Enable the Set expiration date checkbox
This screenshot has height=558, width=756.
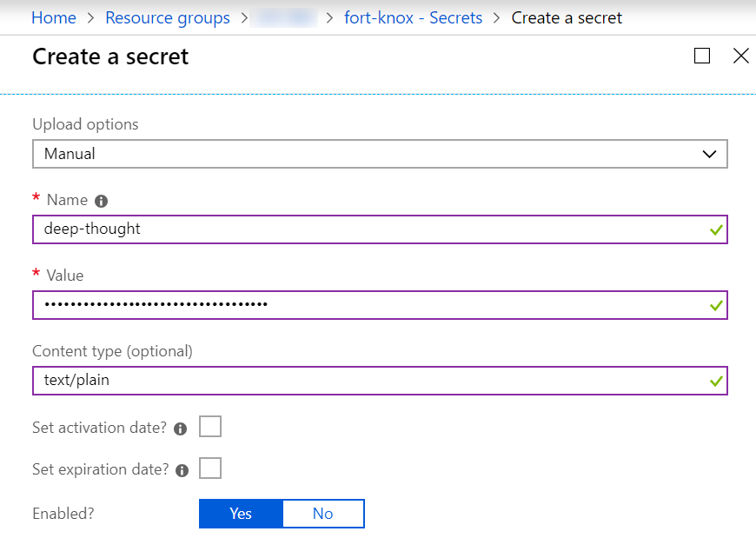point(210,468)
